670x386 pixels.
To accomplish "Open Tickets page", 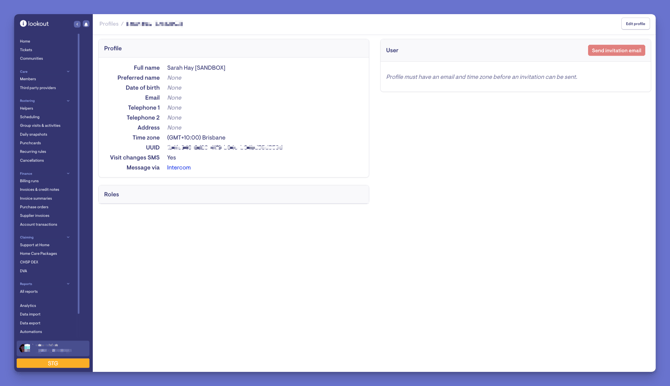I will pyautogui.click(x=26, y=50).
